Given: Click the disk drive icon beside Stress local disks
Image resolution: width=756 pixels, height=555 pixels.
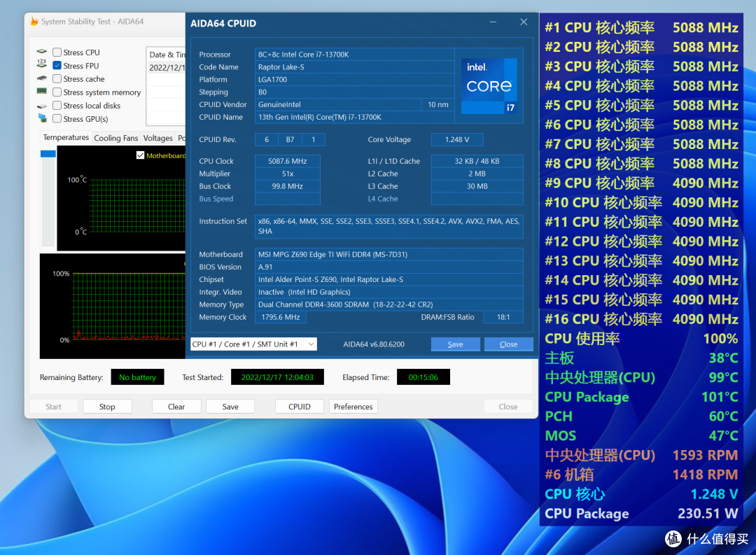Looking at the screenshot, I should [42, 106].
